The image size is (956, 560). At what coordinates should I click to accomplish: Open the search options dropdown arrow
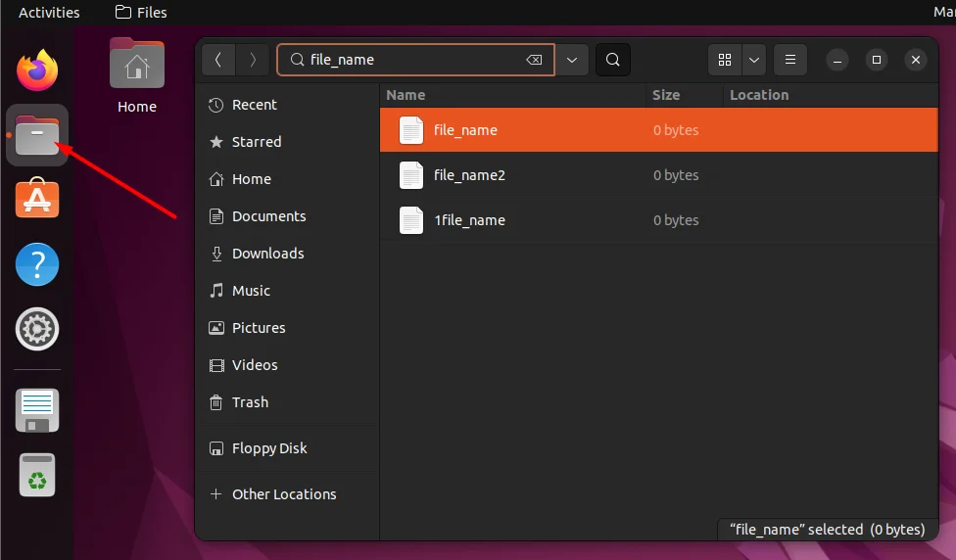(x=572, y=60)
